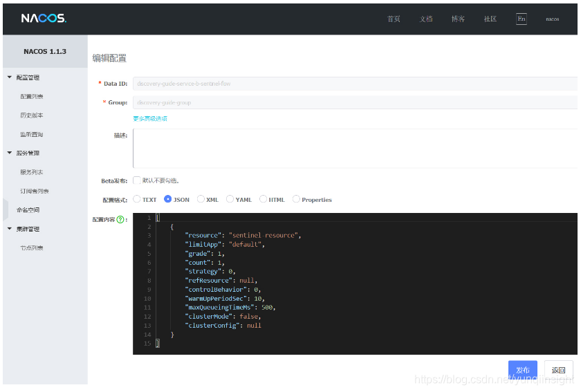Screen dimensions: 581x392
Task: Pick the HTML format radio button
Action: (263, 199)
